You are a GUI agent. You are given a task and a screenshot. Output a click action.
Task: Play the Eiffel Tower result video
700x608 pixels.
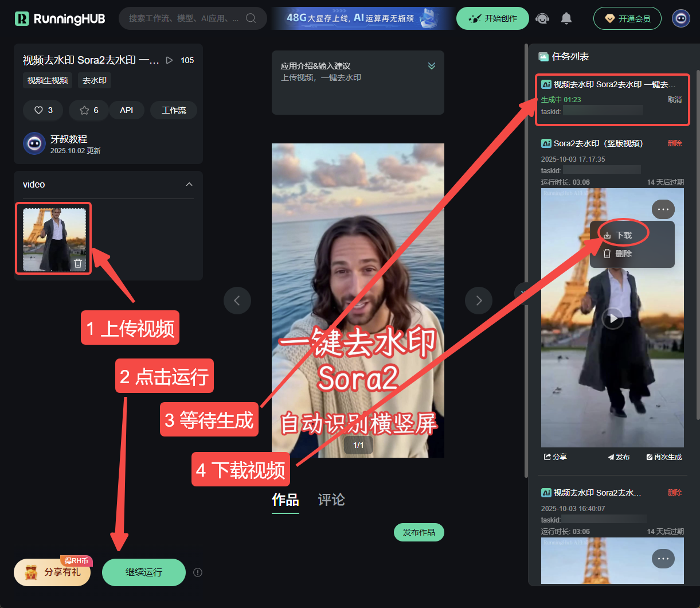[612, 318]
